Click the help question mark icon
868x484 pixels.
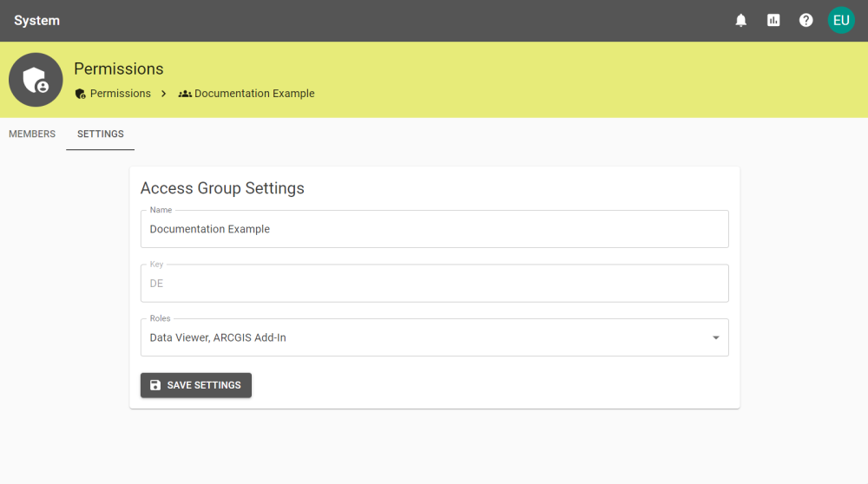pos(806,21)
